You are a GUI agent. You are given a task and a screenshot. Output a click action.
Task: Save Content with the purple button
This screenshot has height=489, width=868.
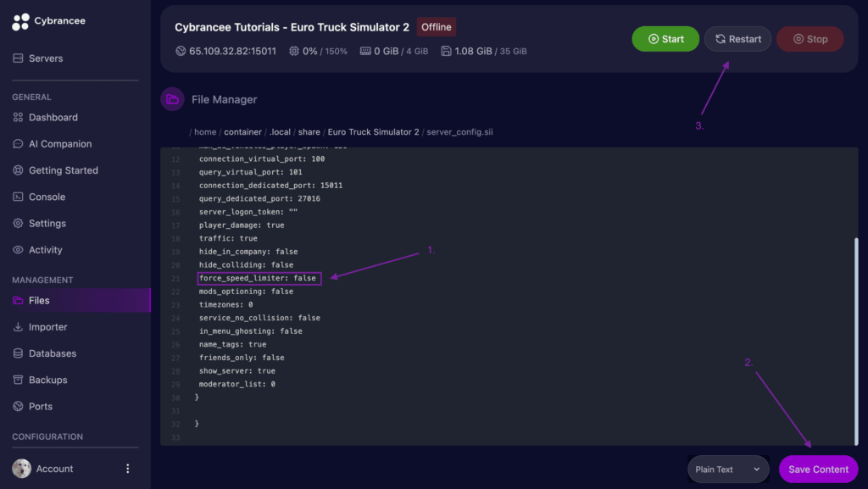coord(817,469)
